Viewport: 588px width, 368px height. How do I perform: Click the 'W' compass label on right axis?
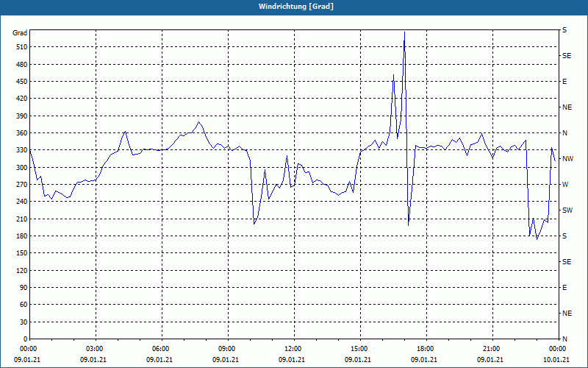[565, 185]
